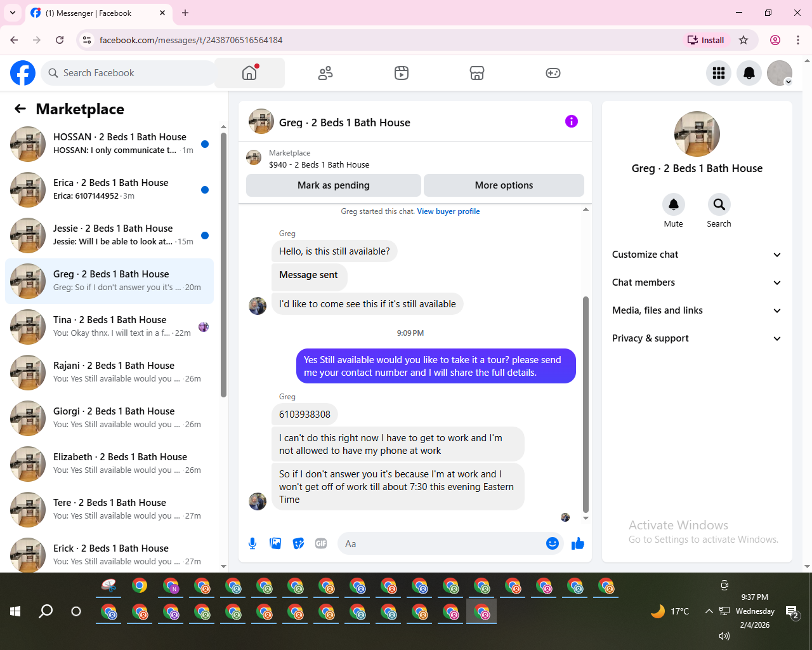This screenshot has height=650, width=812.
Task: Expand Chat members section
Action: pos(697,282)
